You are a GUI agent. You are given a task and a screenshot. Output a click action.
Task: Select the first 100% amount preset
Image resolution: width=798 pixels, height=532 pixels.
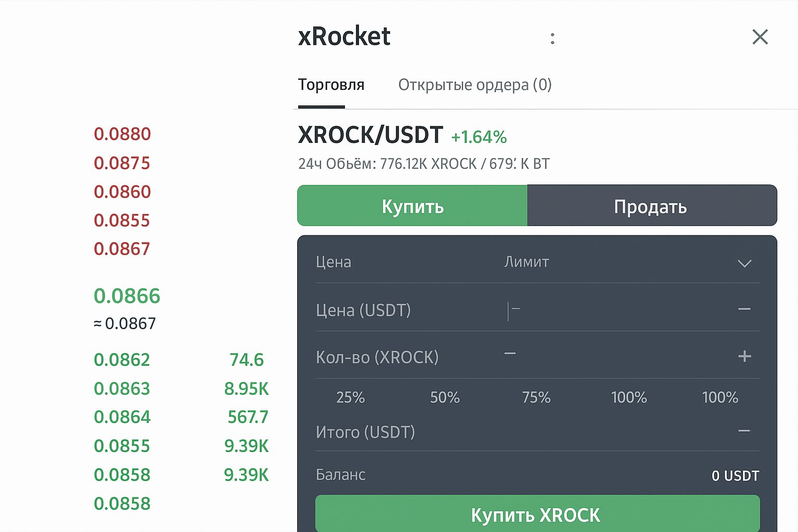[x=628, y=397]
